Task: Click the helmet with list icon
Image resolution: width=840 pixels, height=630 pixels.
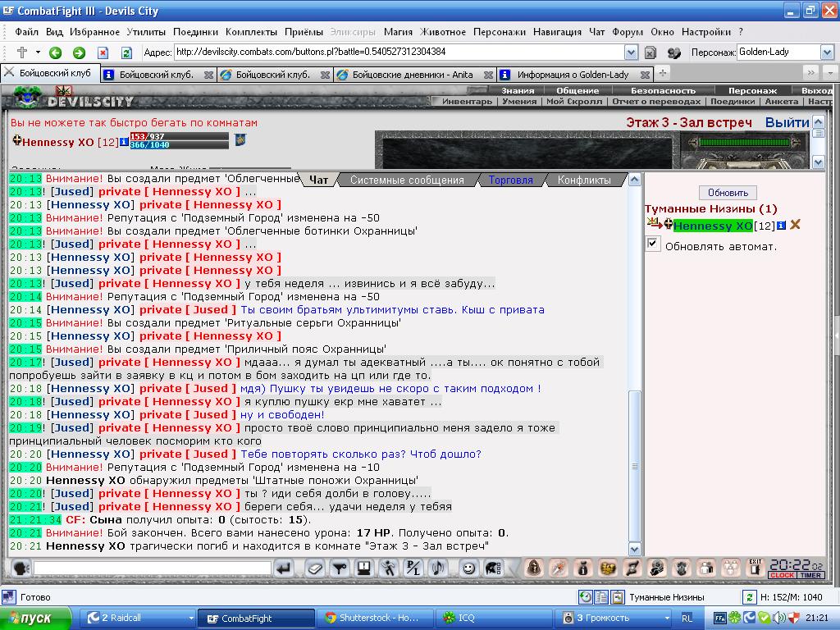Action: pos(493,568)
